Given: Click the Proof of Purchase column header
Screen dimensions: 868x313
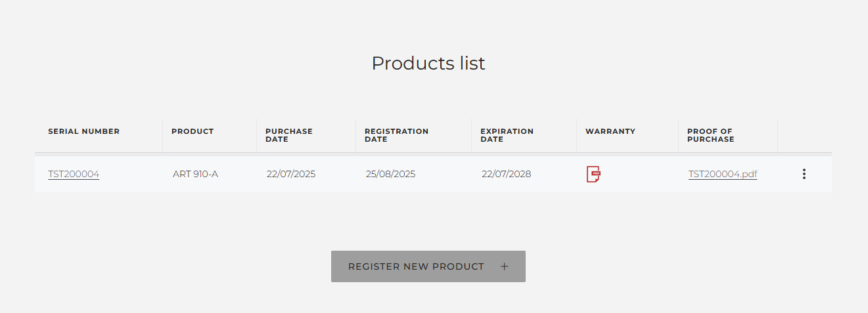Looking at the screenshot, I should click(711, 135).
